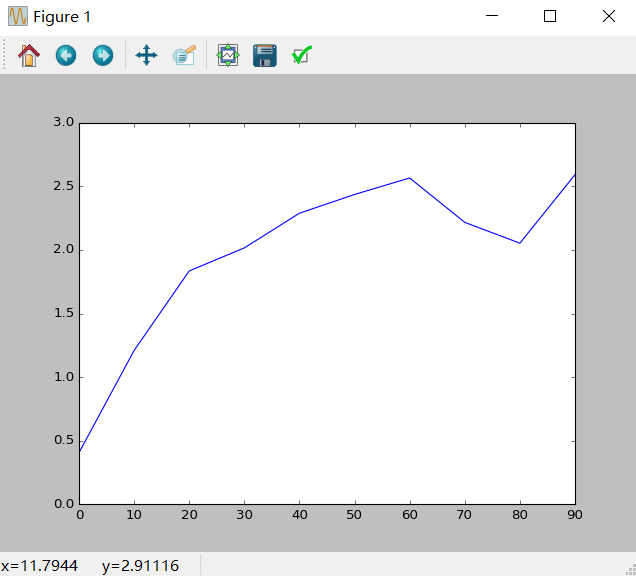The image size is (636, 576).
Task: Click x-axis label 90
Action: click(x=575, y=515)
